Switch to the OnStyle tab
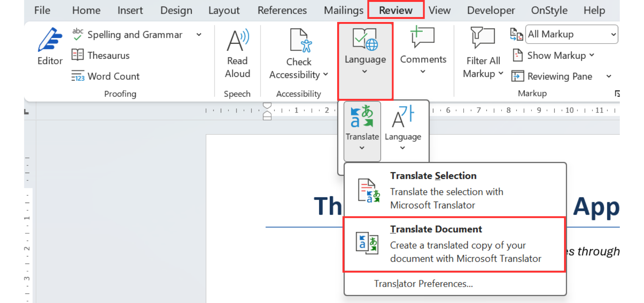Screen dimensions: 644x303 (x=549, y=10)
